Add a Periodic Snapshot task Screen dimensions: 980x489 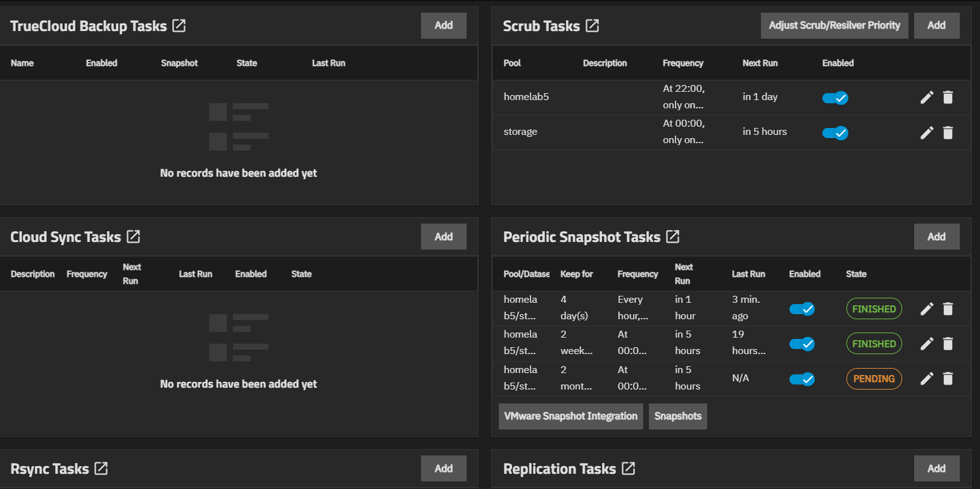click(x=936, y=236)
